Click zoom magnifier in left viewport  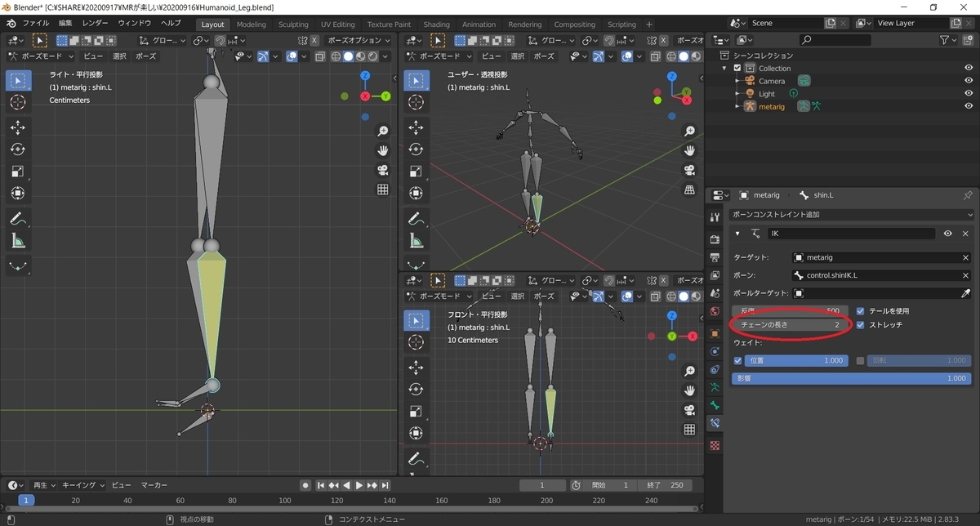[382, 131]
